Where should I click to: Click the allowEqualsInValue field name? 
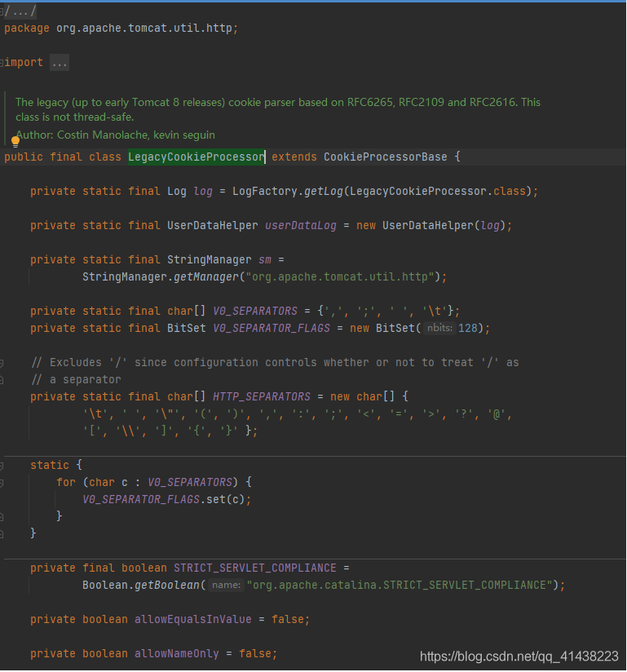click(x=193, y=620)
